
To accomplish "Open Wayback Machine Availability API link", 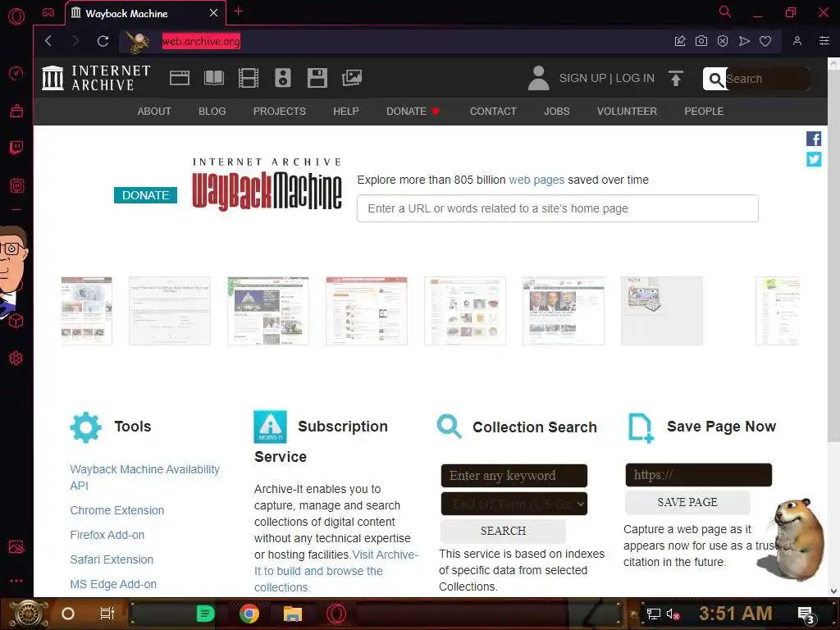I will [x=144, y=477].
